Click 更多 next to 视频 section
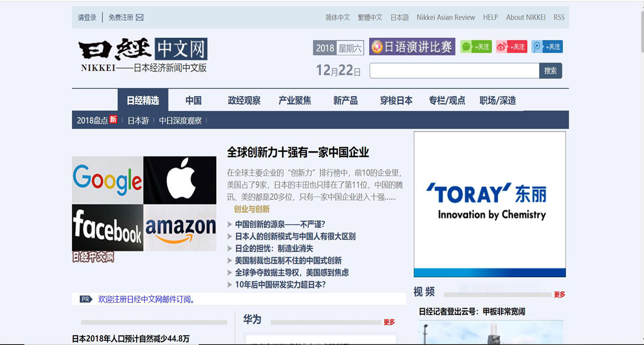 point(559,294)
